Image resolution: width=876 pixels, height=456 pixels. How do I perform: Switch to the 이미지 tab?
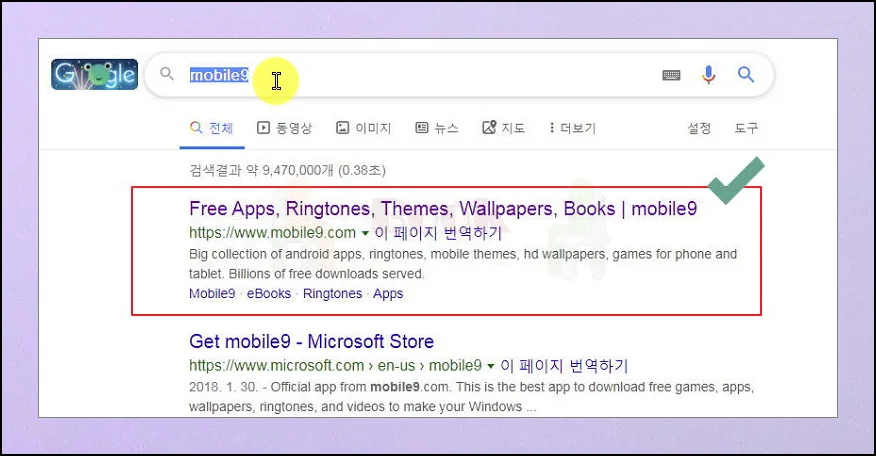click(x=364, y=128)
